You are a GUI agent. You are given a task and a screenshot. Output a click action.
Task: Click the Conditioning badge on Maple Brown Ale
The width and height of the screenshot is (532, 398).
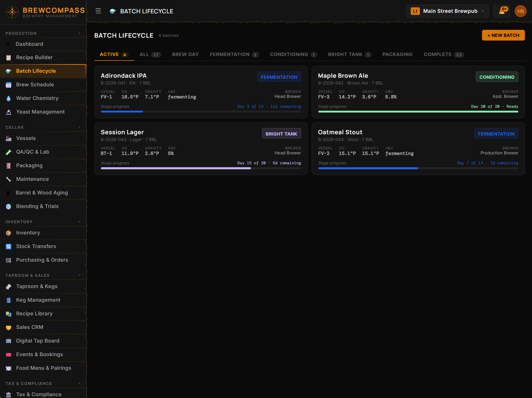(497, 77)
